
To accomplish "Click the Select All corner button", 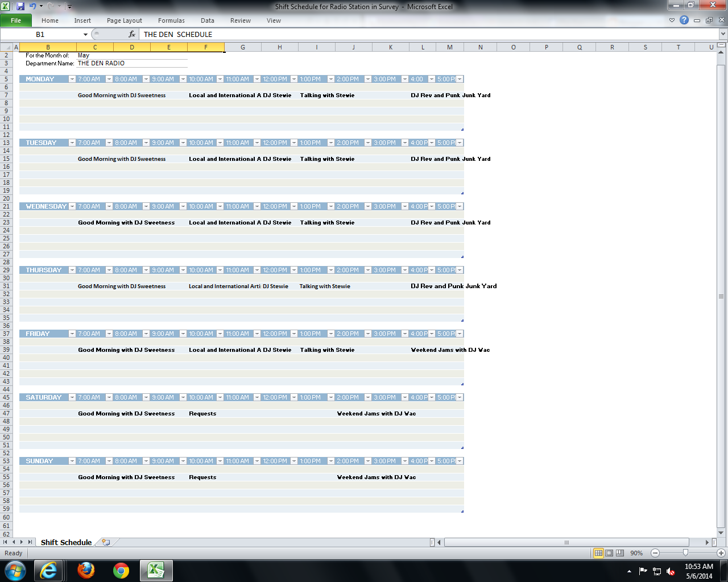I will [x=6, y=47].
